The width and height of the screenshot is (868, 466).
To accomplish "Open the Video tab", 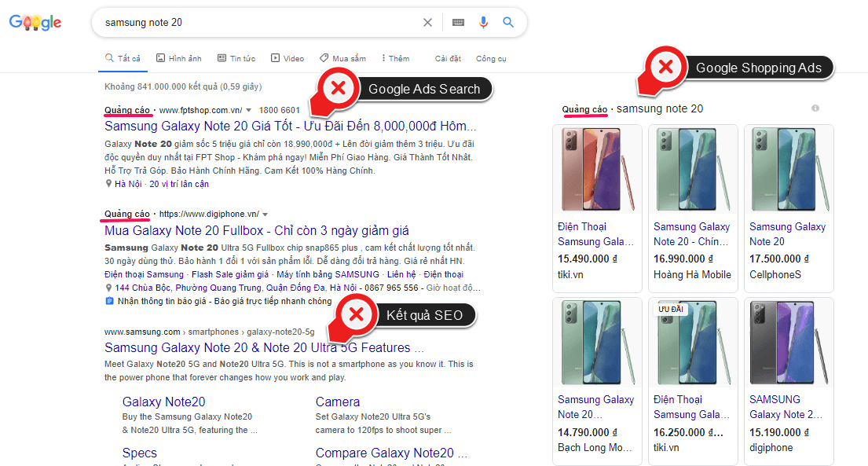I will click(288, 58).
